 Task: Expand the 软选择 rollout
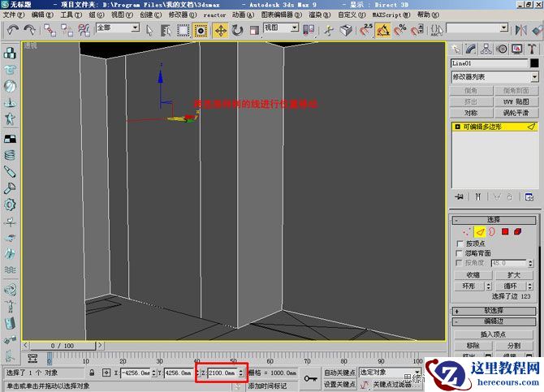(x=494, y=311)
